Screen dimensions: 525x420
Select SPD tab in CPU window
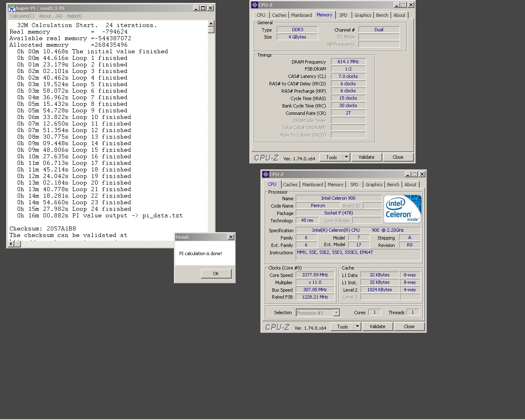tap(354, 185)
